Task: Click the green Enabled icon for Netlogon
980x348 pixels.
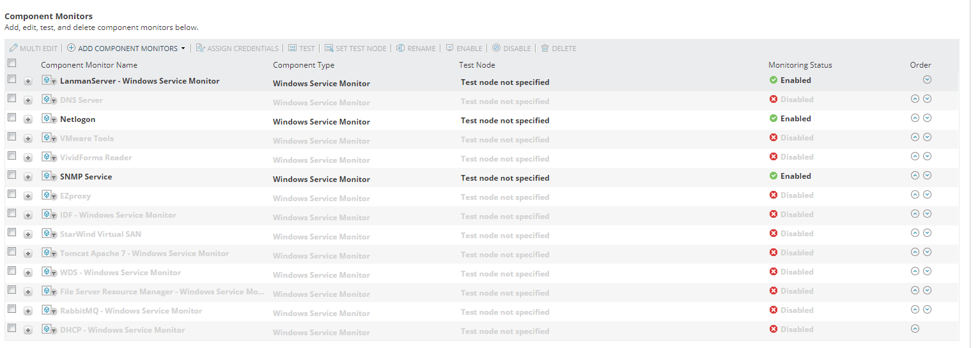Action: click(x=774, y=119)
